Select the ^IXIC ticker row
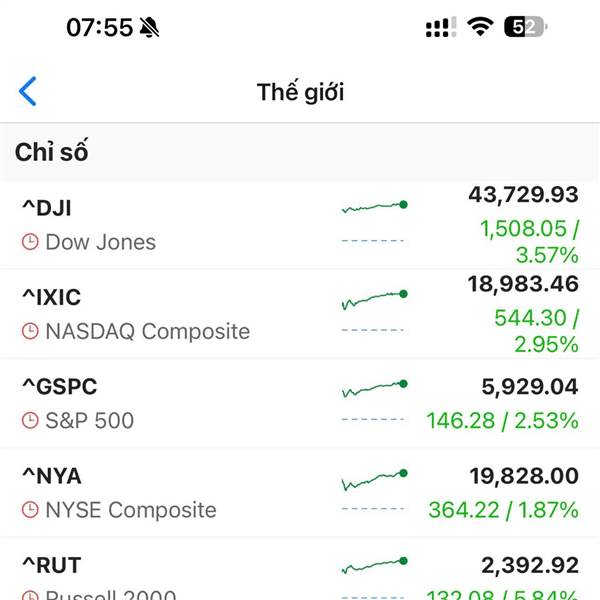This screenshot has height=600, width=600. (x=300, y=314)
